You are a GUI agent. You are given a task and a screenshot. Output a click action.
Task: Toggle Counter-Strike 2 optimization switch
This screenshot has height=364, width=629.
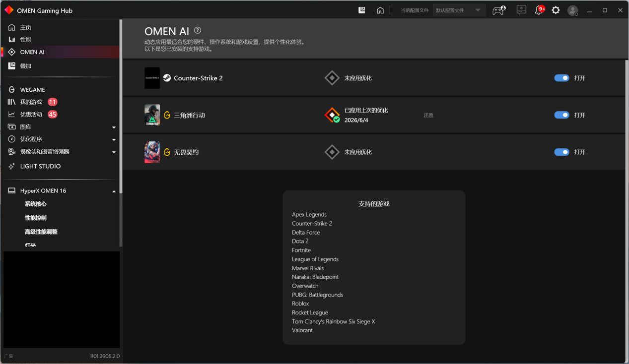click(561, 78)
